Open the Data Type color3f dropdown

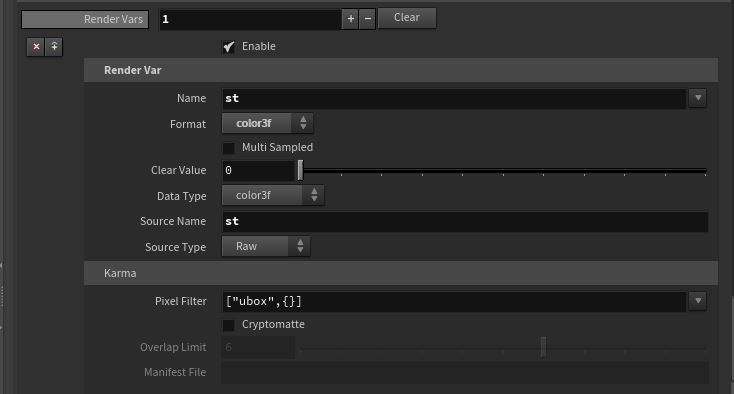point(273,195)
